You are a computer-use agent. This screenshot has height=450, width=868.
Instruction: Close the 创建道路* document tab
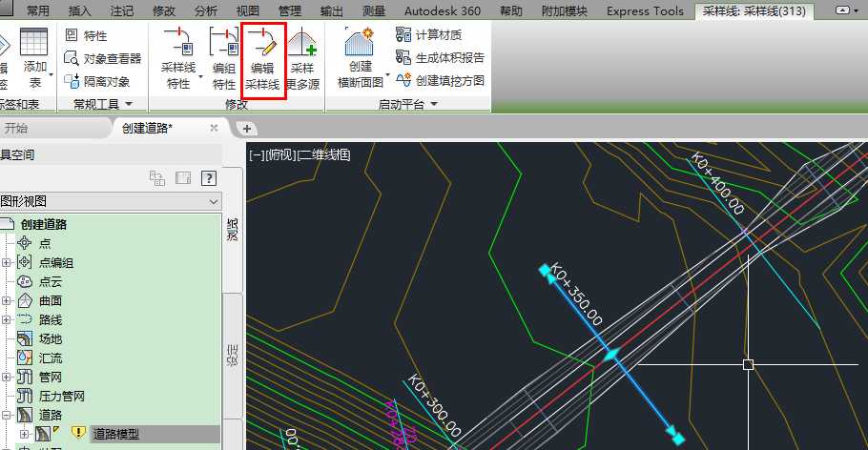click(x=214, y=128)
